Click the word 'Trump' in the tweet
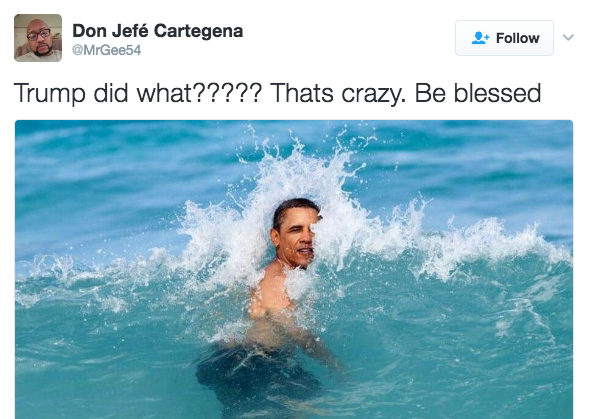Image resolution: width=596 pixels, height=419 pixels. click(49, 93)
